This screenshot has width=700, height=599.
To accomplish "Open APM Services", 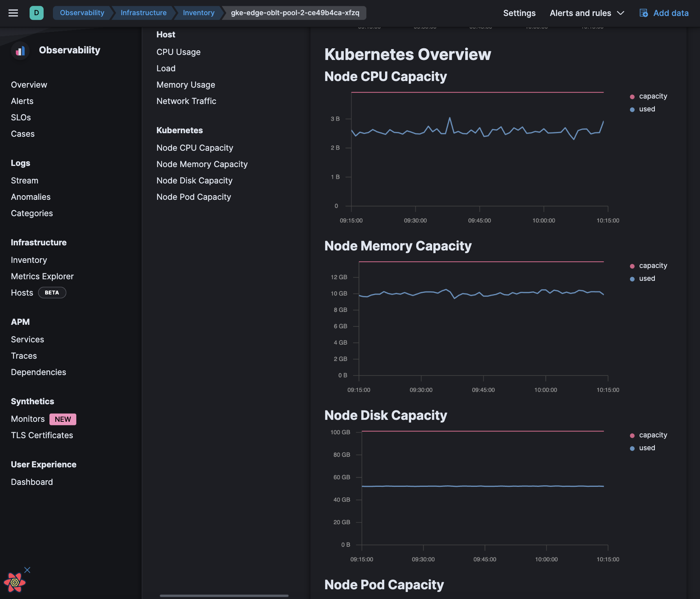I will click(x=27, y=339).
